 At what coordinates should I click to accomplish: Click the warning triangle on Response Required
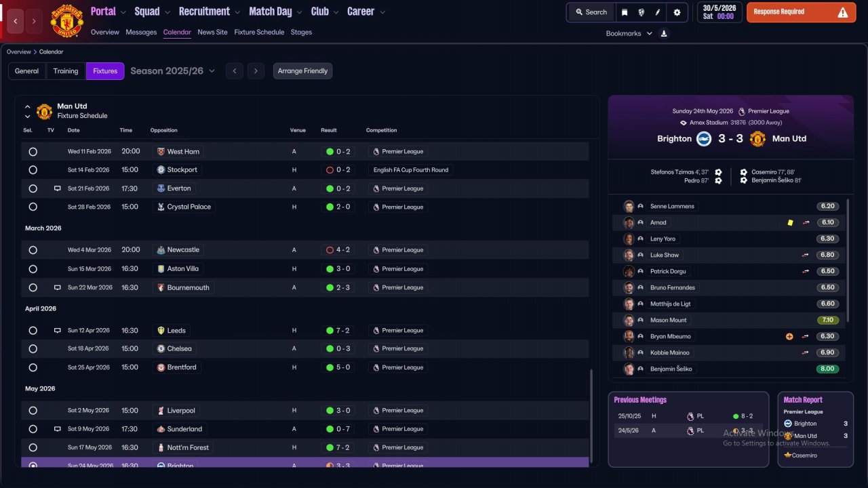(x=843, y=12)
